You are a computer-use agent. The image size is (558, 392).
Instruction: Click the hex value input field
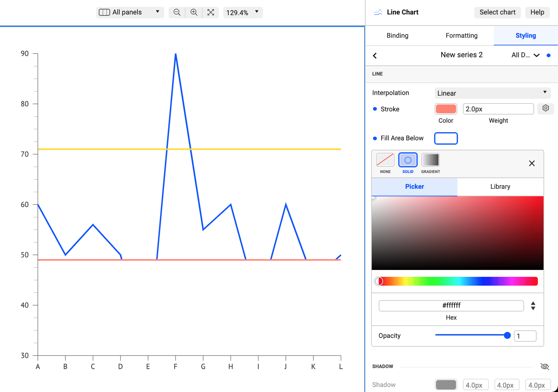click(451, 305)
